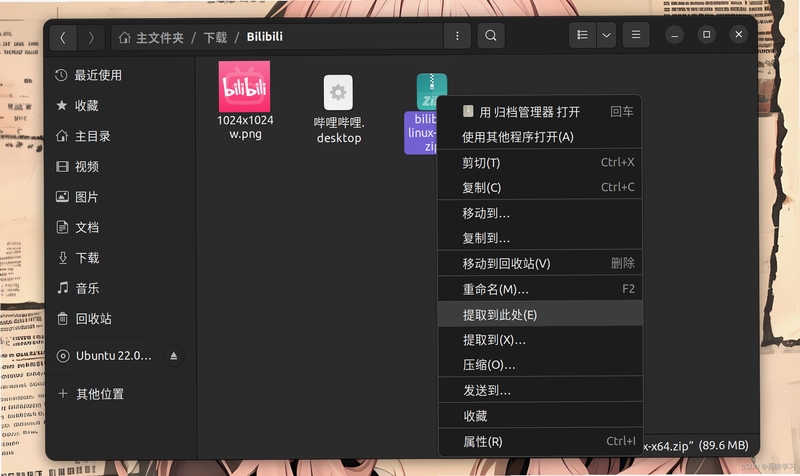Go forward with the right arrow button

click(x=91, y=37)
